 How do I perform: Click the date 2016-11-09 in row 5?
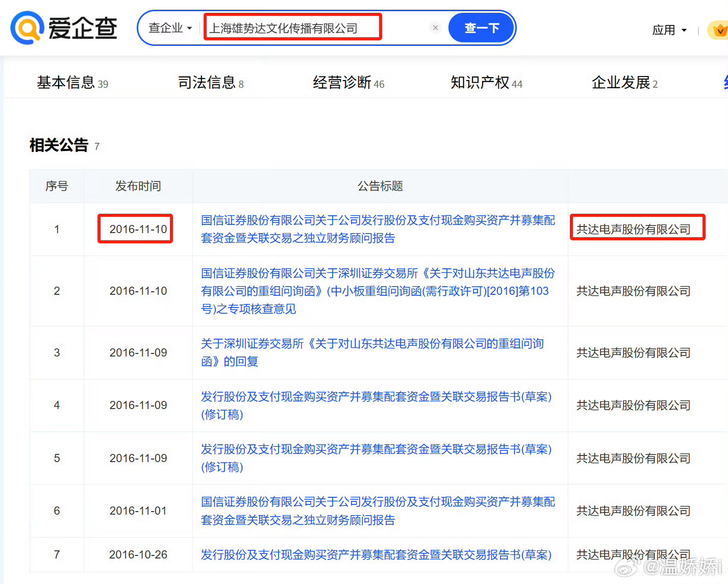138,458
